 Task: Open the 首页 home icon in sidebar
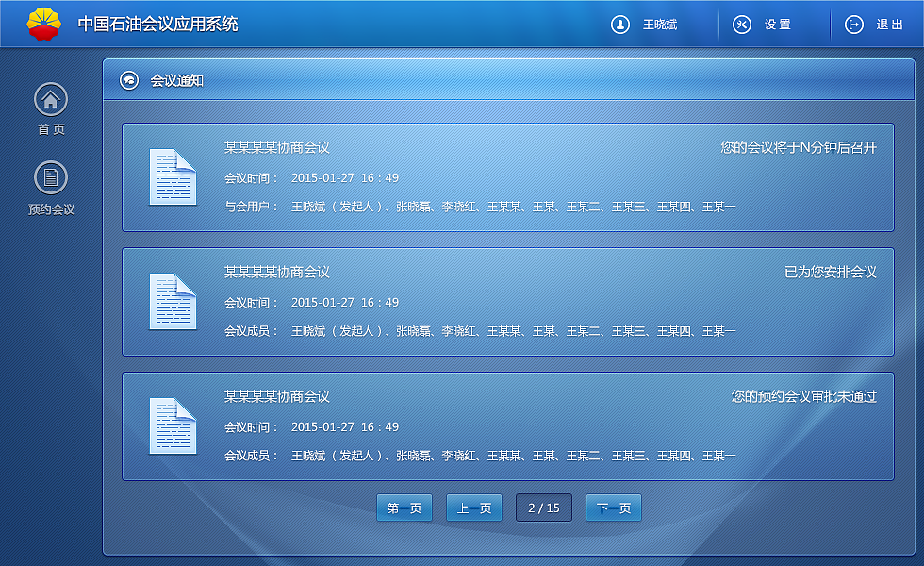(51, 99)
